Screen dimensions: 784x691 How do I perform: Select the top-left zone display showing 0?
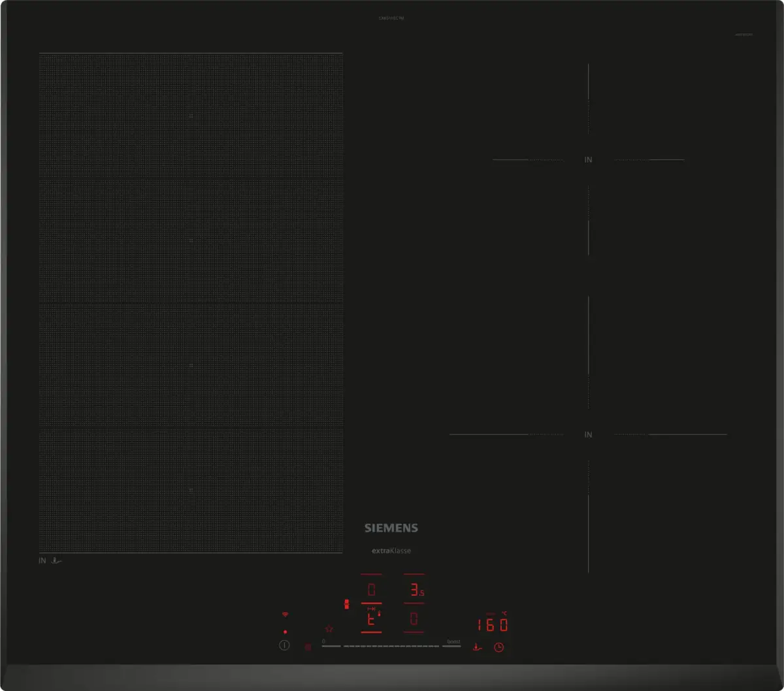(x=371, y=590)
